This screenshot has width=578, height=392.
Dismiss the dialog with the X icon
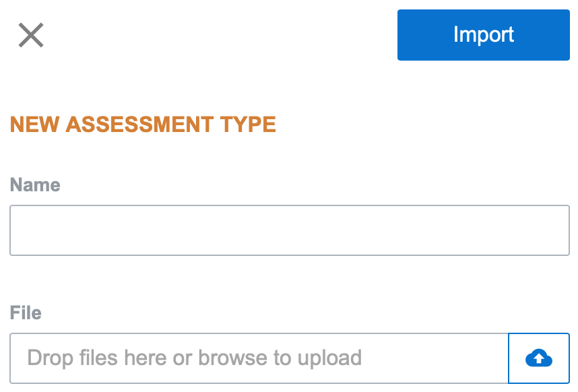pyautogui.click(x=31, y=35)
